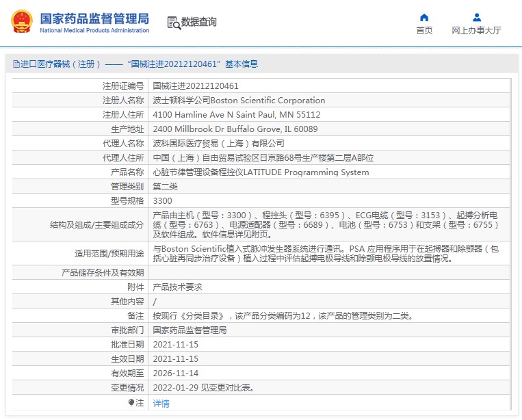
Task: Click the structure composition text 产品由主机
Action: click(325, 224)
